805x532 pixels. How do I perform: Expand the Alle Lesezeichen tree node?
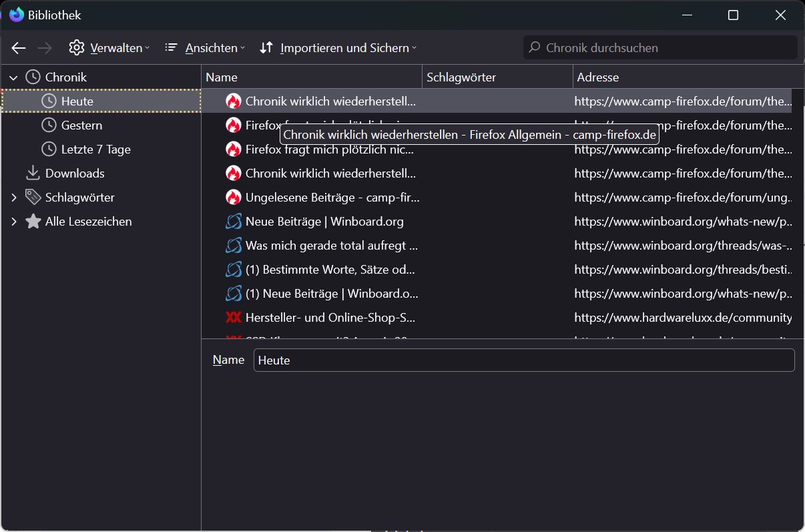coord(14,222)
